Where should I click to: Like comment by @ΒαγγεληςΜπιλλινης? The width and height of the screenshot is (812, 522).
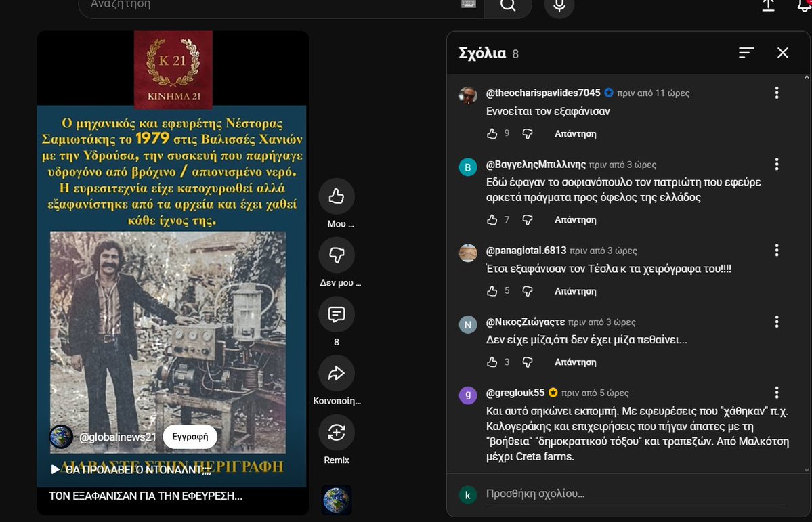pos(492,219)
